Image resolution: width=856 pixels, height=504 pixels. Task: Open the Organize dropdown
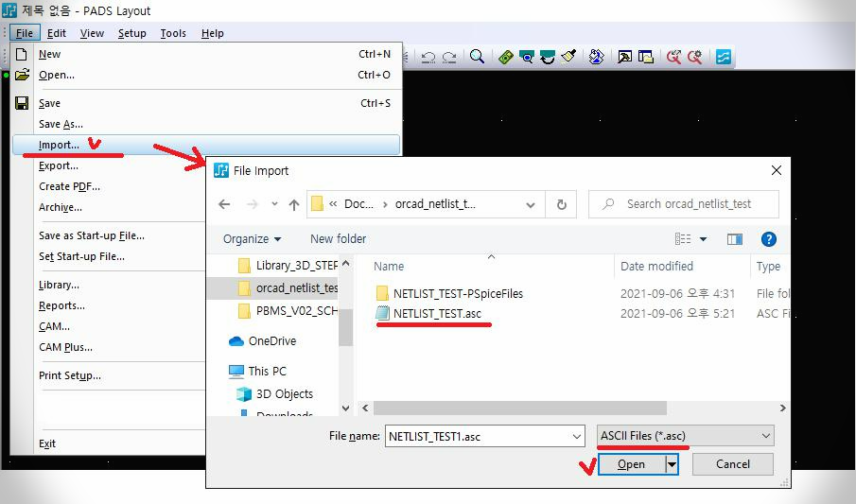[253, 239]
